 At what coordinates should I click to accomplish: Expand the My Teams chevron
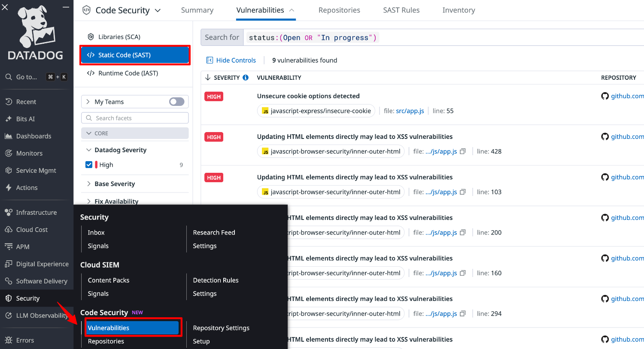coord(88,102)
